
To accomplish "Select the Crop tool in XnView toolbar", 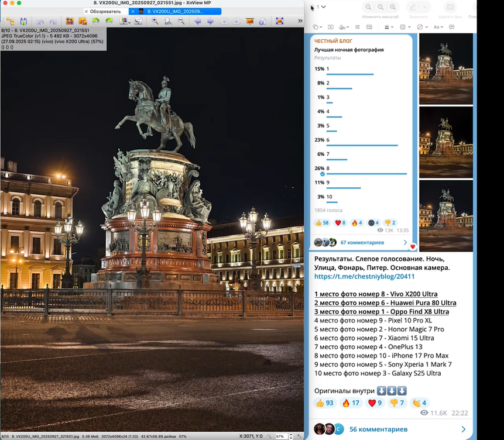I will [x=69, y=21].
